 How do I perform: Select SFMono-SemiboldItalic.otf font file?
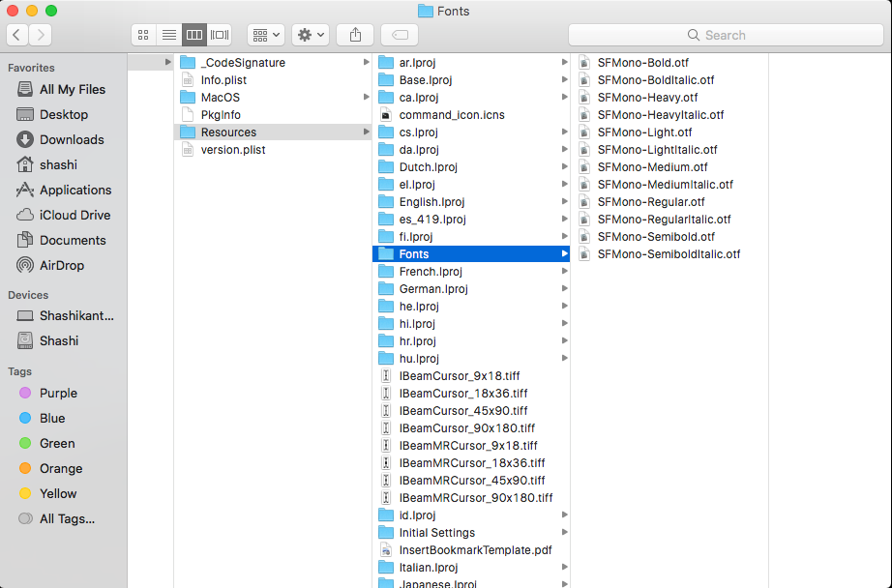pos(669,254)
